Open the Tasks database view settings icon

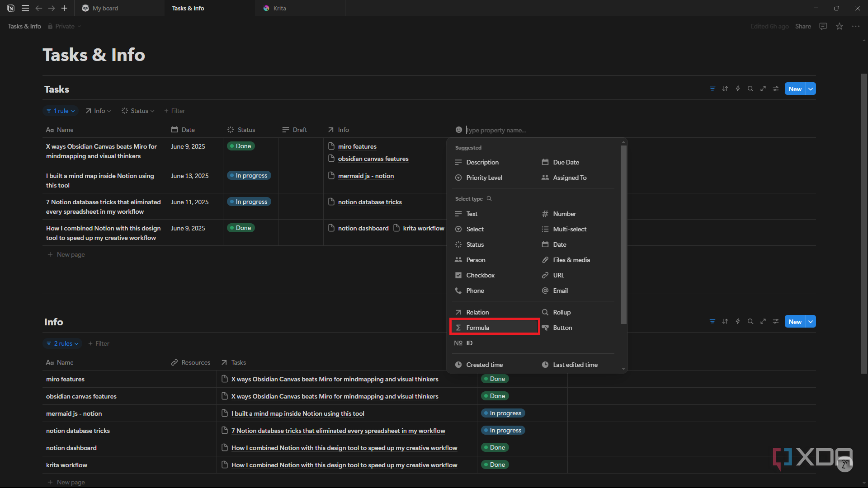(776, 89)
